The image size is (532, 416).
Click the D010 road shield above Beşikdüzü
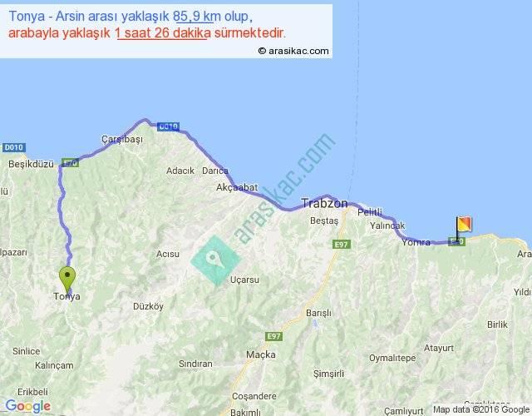pyautogui.click(x=12, y=147)
